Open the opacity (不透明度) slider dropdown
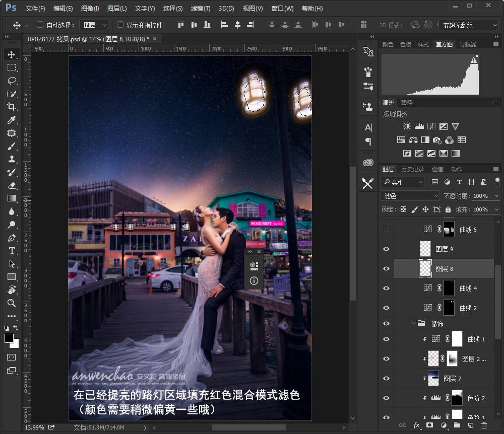 [x=496, y=196]
